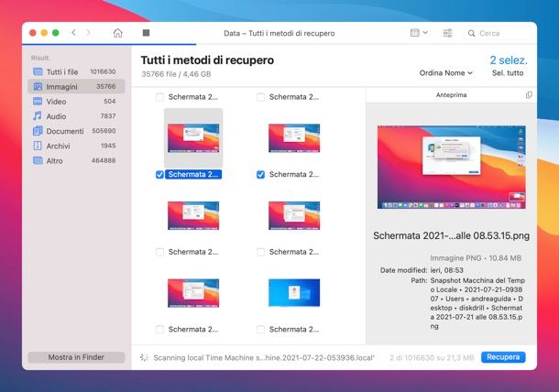
Task: Click the Snapshot Macchina del Tempo path text
Action: coord(477,303)
